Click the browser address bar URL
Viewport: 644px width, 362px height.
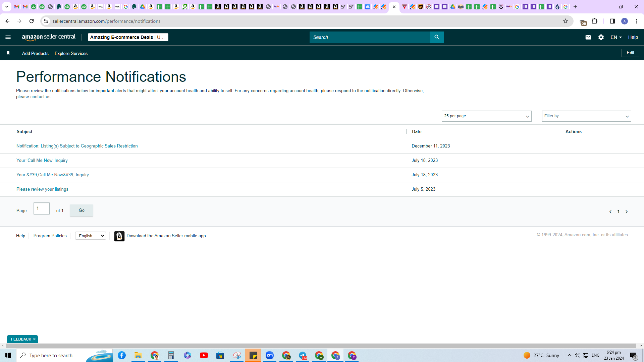tap(106, 21)
